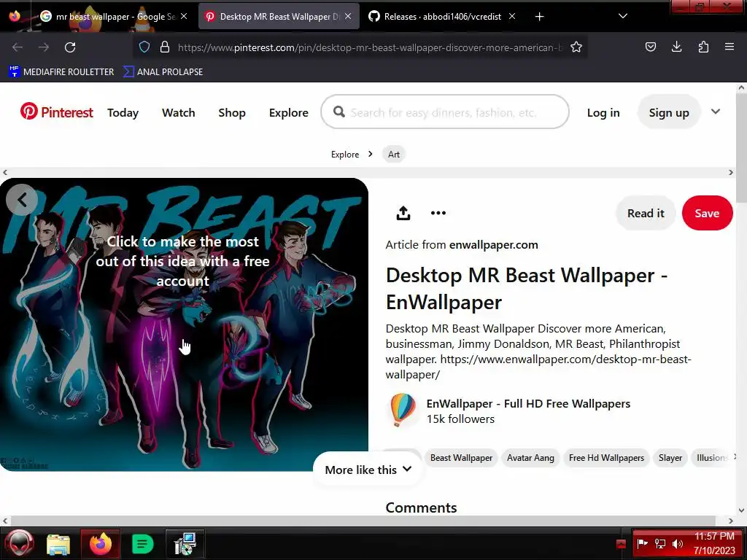Click the browser forward arrow

tap(43, 47)
